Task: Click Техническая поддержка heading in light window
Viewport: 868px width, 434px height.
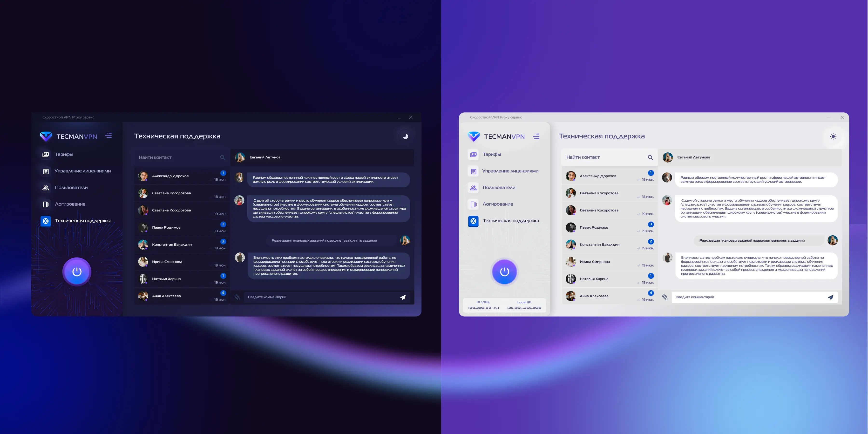Action: tap(602, 136)
